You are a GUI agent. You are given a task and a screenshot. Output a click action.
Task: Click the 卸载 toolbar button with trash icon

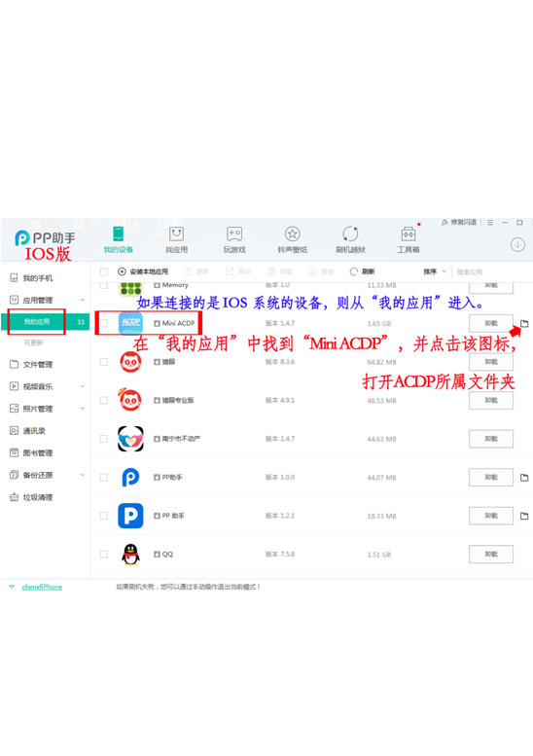pyautogui.click(x=280, y=271)
